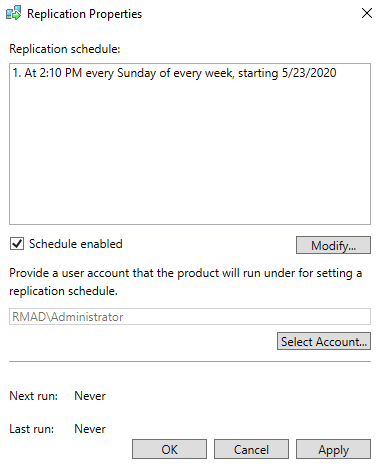Viewport: 380px width, 468px height.
Task: Click the 'Schedule enabled' label text
Action: coord(76,244)
